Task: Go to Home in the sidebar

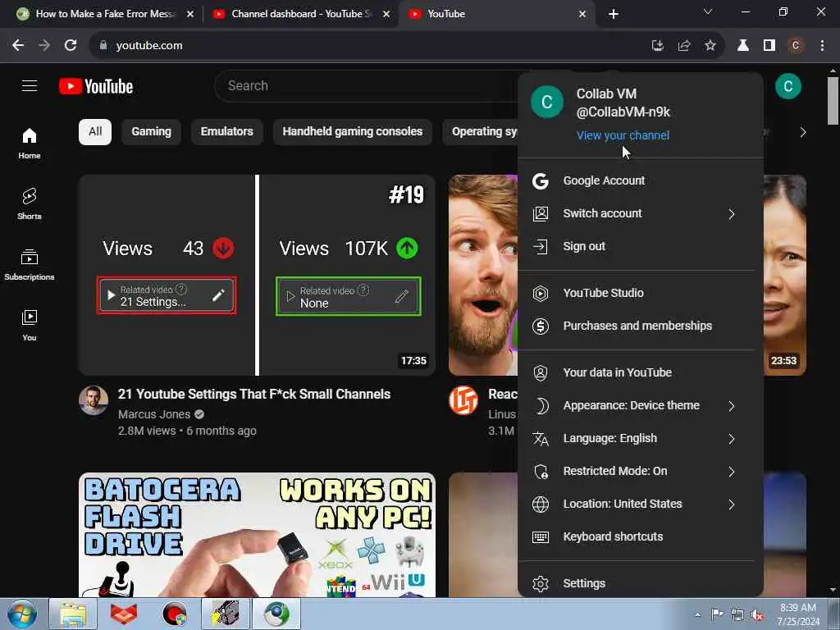Action: [x=30, y=144]
